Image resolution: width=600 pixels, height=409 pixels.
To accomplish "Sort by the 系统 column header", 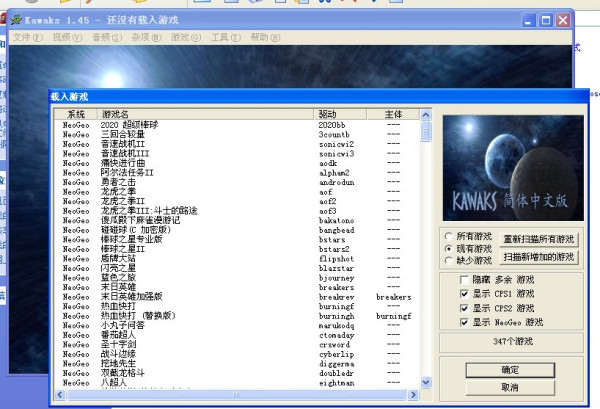I will pos(76,114).
